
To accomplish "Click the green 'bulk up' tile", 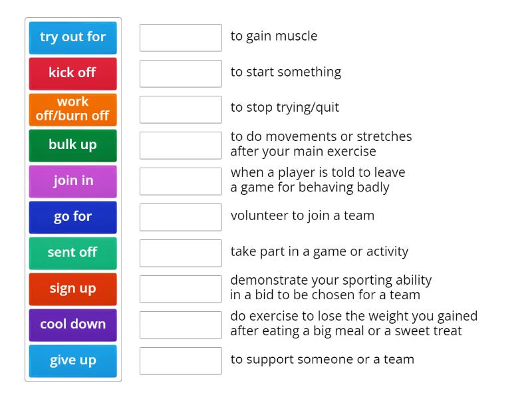I will click(x=72, y=145).
